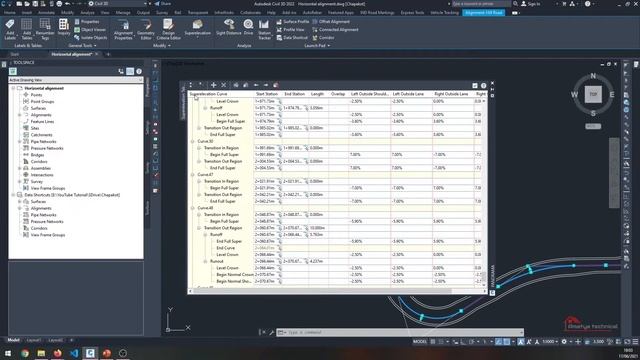
Task: Collapse the Curve.30 group
Action: click(193, 141)
